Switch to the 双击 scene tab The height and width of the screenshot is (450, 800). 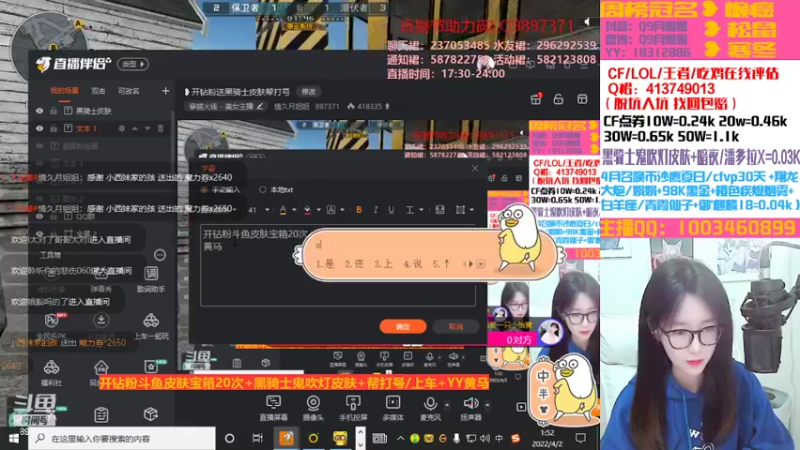[x=98, y=91]
